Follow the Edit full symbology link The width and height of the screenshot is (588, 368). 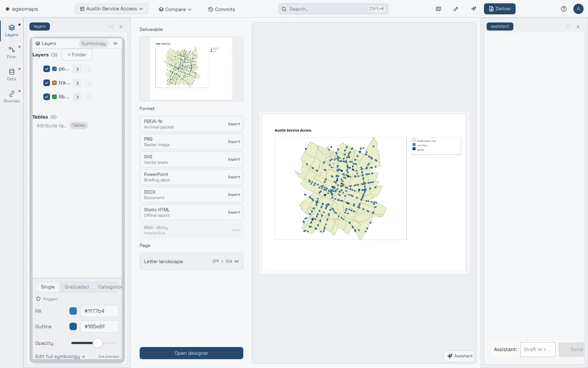coord(60,356)
